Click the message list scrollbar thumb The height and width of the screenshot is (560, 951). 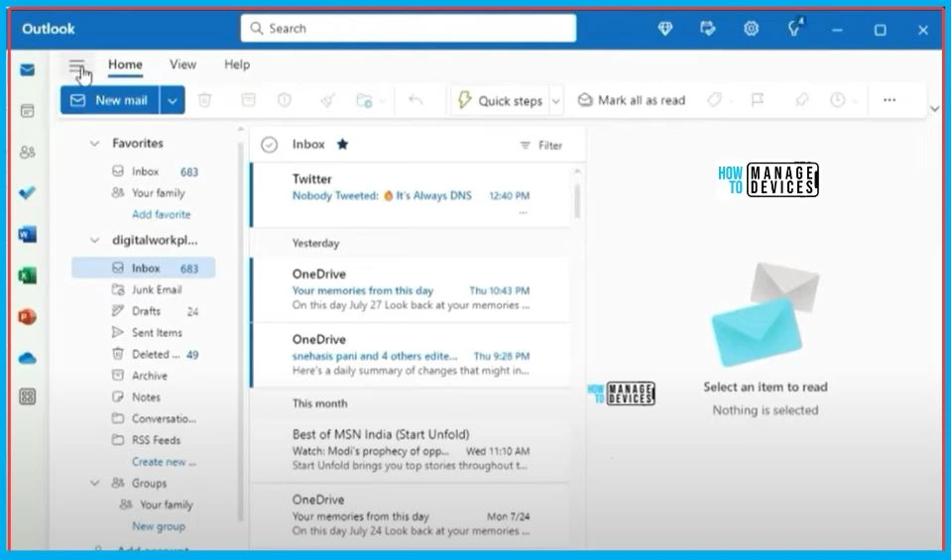pos(577,201)
